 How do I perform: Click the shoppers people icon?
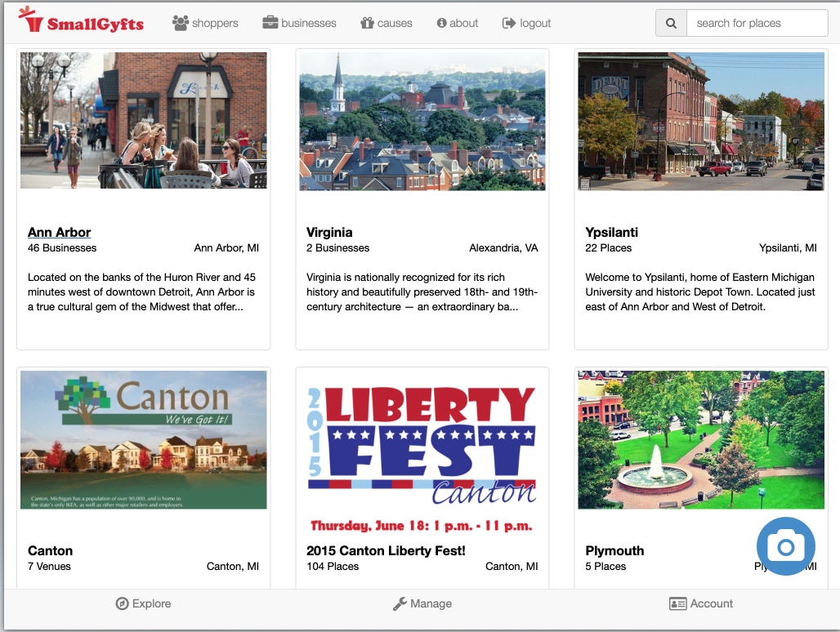181,23
